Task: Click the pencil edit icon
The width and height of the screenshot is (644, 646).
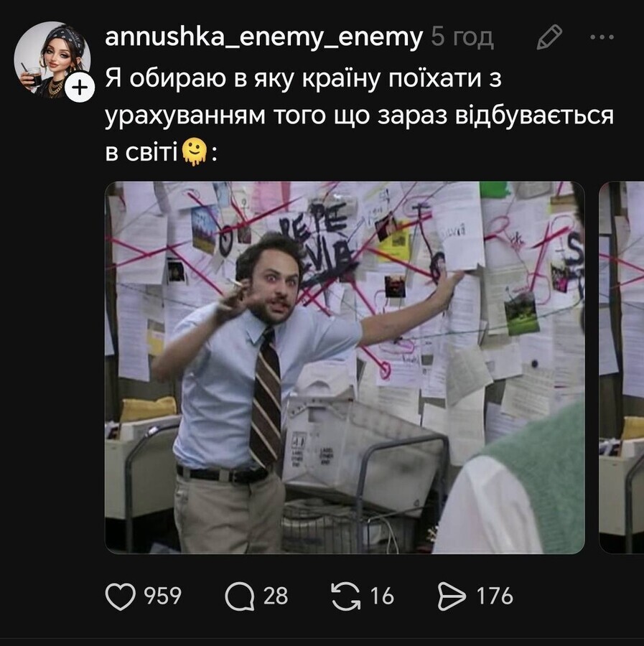Action: (550, 37)
